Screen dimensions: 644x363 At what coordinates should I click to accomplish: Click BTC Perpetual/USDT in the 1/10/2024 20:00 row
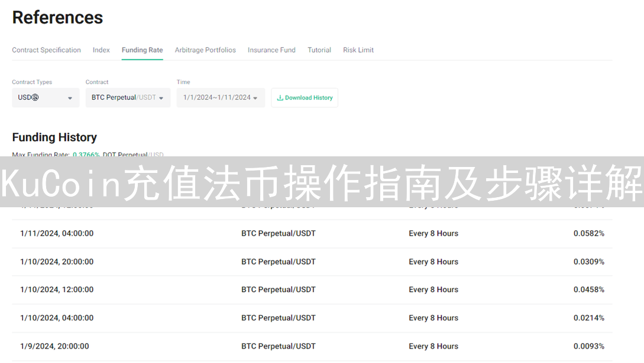(279, 262)
